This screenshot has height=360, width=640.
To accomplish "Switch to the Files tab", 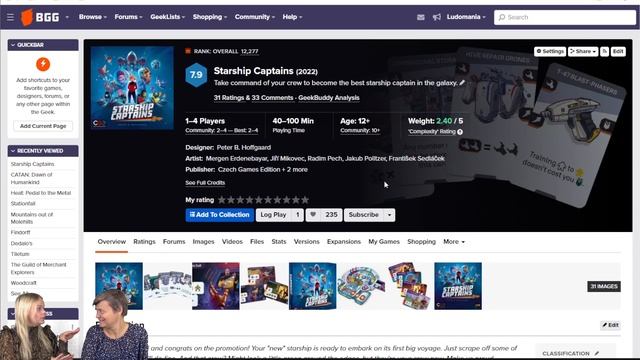I will (x=257, y=242).
